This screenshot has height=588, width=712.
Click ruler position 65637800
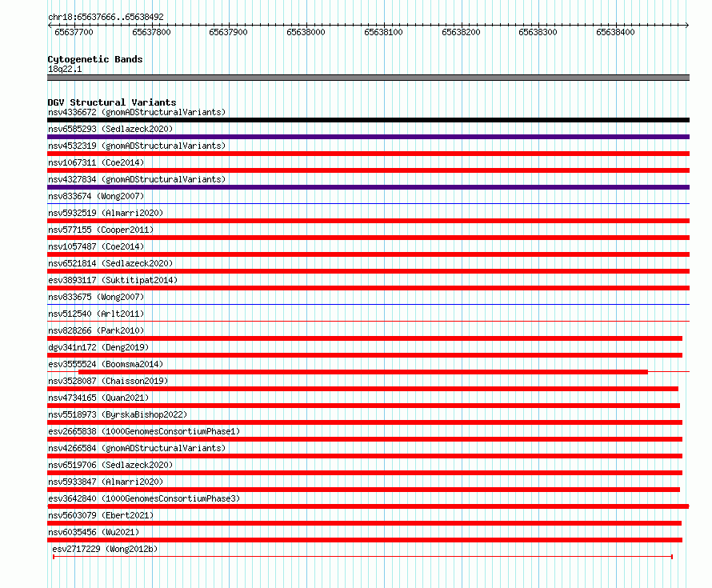pos(151,32)
